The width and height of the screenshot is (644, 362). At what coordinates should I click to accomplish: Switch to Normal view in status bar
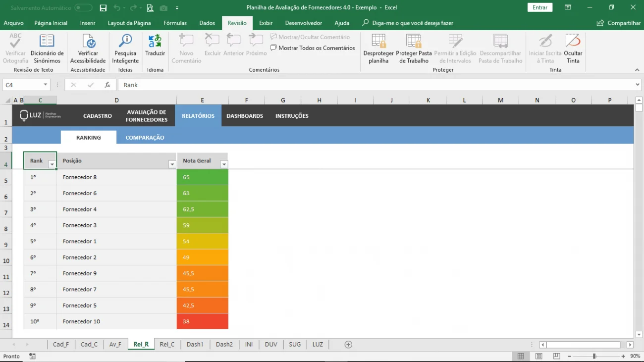[521, 356]
